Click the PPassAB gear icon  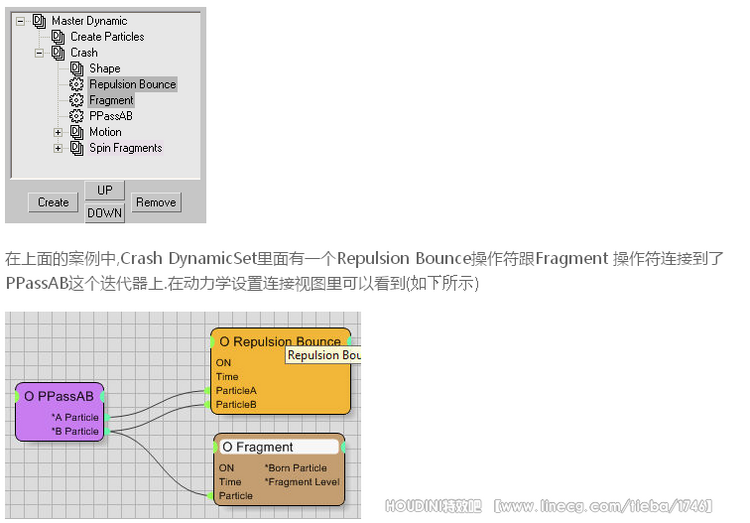[76, 116]
